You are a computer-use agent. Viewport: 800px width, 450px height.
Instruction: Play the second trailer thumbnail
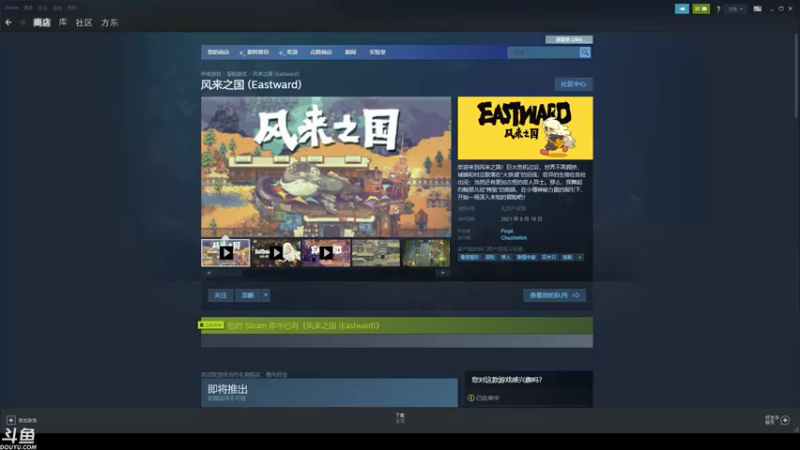(x=276, y=253)
